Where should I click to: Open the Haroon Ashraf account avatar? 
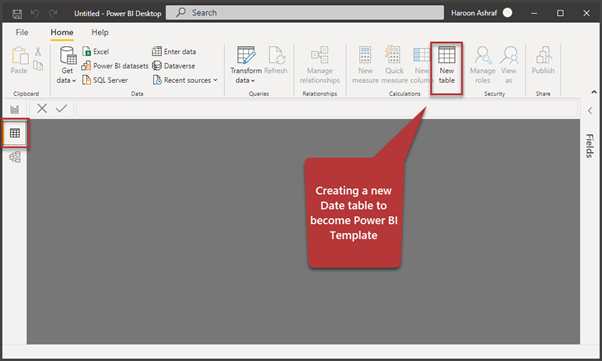point(508,13)
